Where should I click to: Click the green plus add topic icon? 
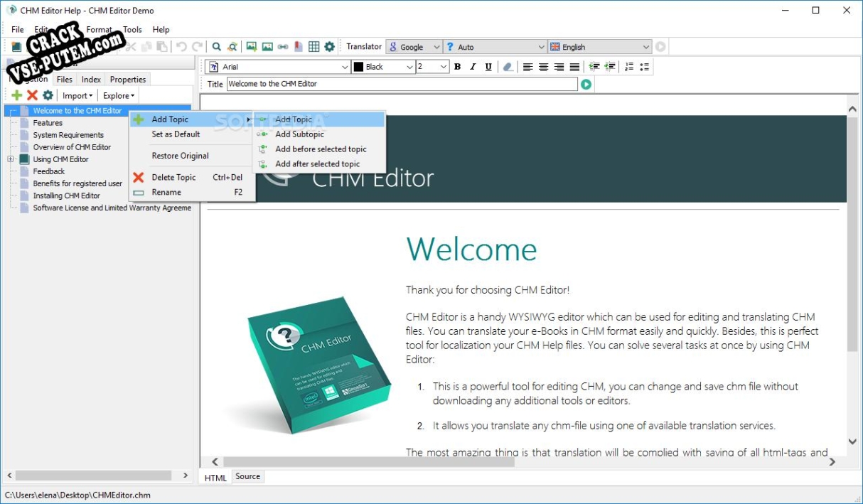pyautogui.click(x=16, y=95)
